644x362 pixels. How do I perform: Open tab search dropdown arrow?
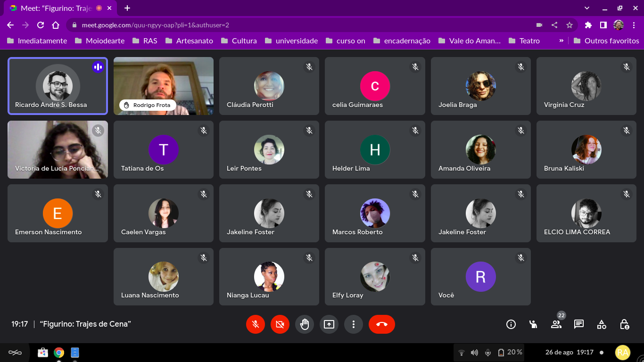coord(587,8)
